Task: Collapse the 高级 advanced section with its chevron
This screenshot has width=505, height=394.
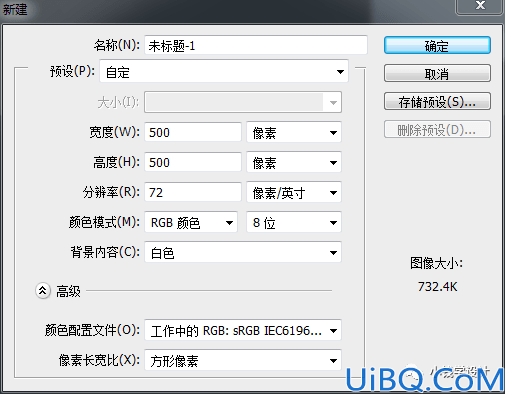Action: (x=43, y=291)
